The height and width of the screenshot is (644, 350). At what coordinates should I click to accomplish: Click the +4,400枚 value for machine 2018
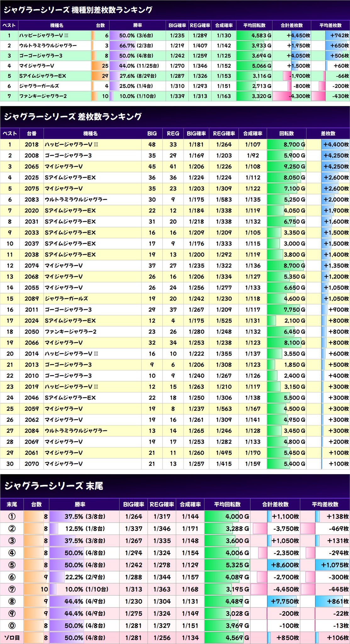[336, 145]
